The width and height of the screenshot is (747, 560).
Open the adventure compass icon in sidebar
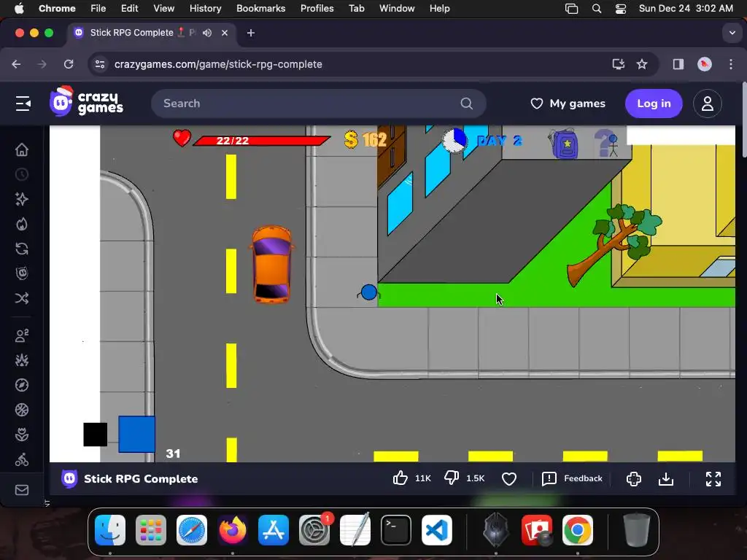point(22,385)
